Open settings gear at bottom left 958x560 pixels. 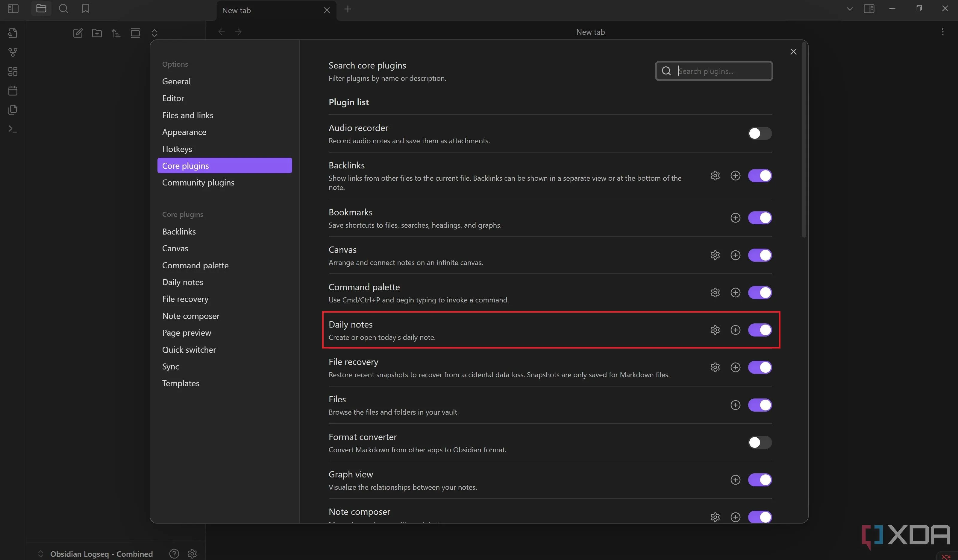pyautogui.click(x=192, y=553)
